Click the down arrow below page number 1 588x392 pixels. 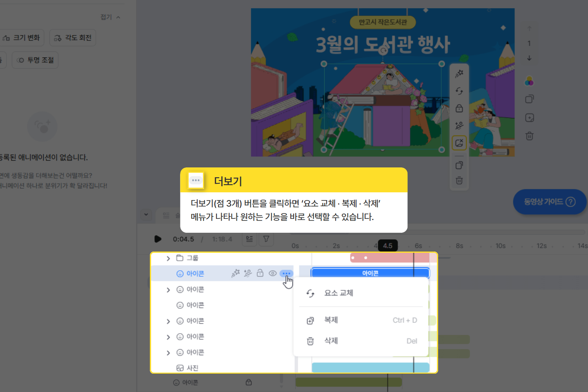pos(529,58)
